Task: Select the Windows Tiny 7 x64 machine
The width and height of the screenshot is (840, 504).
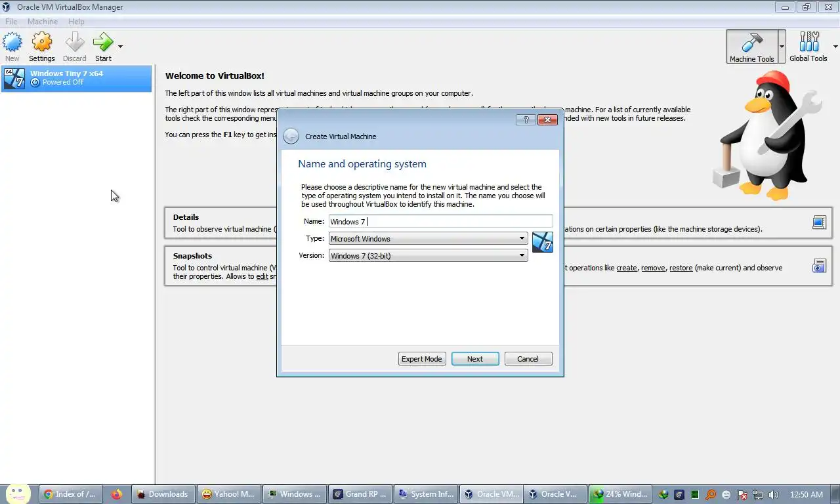Action: [77, 78]
